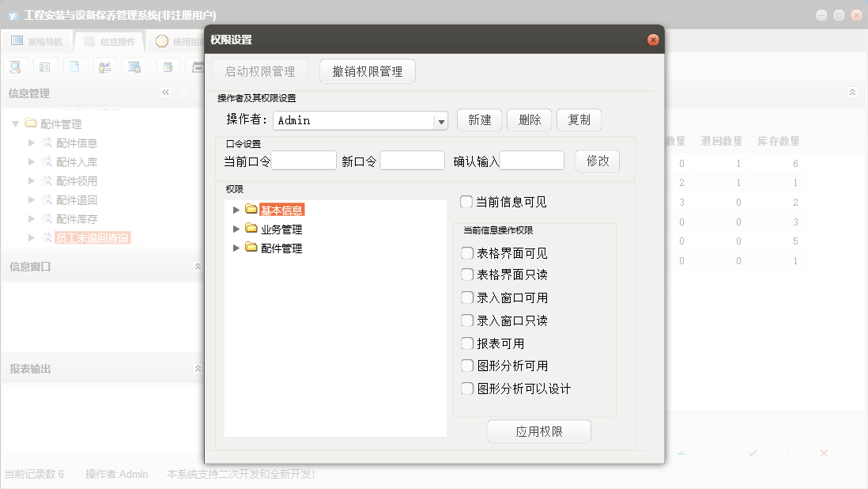
Task: Click the person-with-list toolbar icon
Action: click(x=104, y=66)
